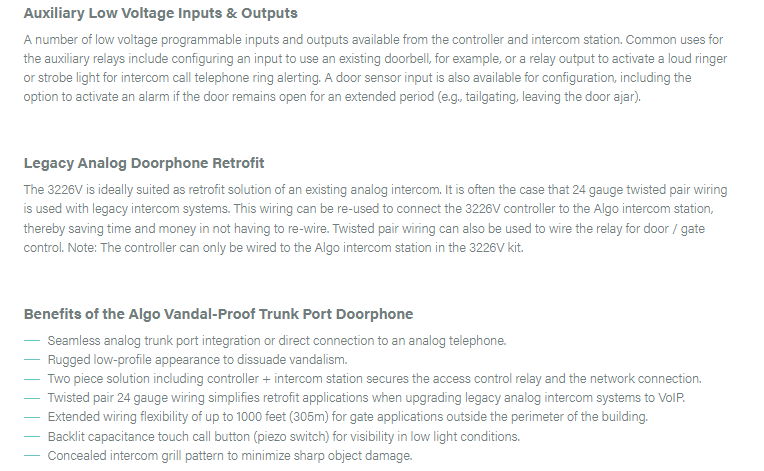Click the dash bullet before Backlit capacitance touch
The height and width of the screenshot is (471, 764).
[32, 436]
